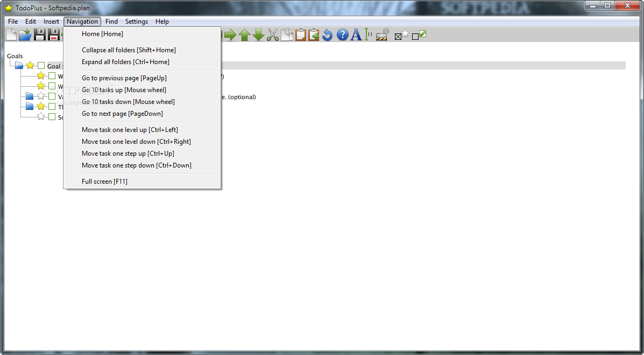The height and width of the screenshot is (355, 644).
Task: Tick the checkbox on the 'Va' task row
Action: pos(52,96)
